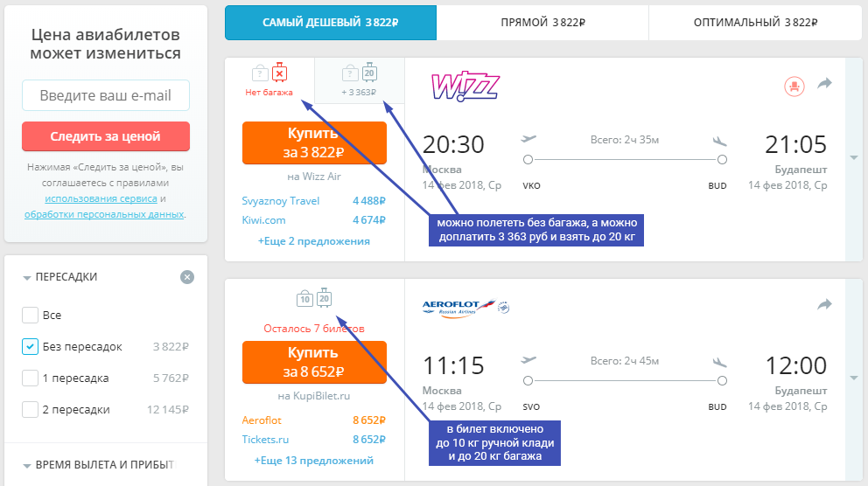
Task: Choose the 20 kg baggage option +3 363₽
Action: (360, 80)
